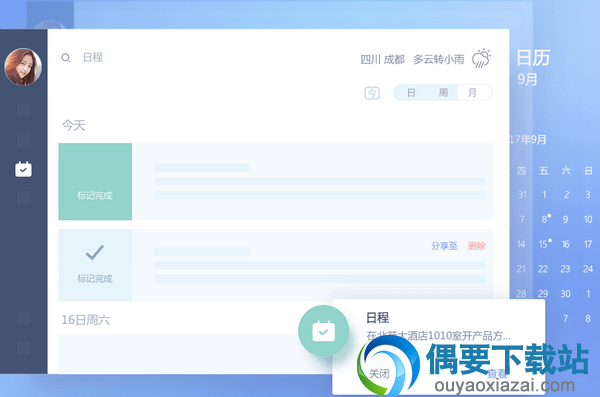Click the 四川 成都 location text

coord(382,59)
